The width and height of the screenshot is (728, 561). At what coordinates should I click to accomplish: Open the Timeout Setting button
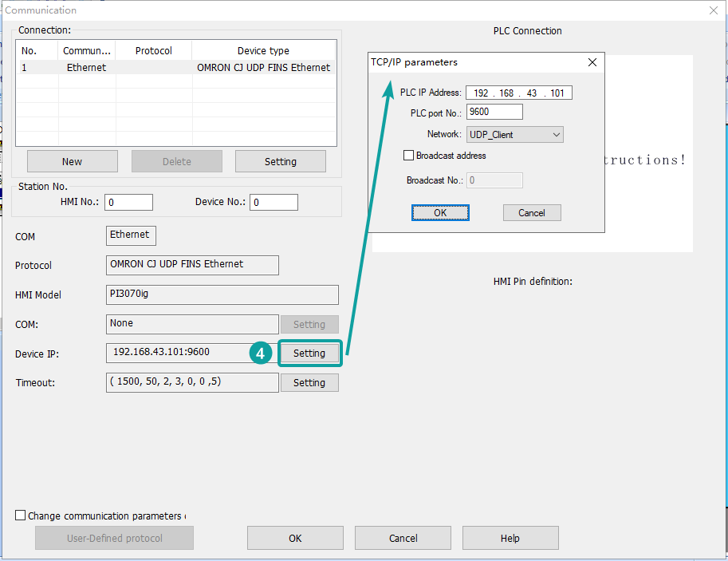click(309, 383)
